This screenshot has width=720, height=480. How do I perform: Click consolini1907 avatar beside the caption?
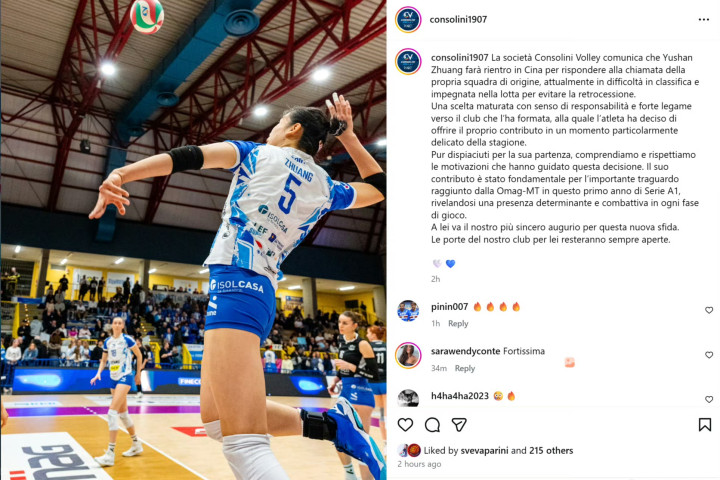point(408,61)
